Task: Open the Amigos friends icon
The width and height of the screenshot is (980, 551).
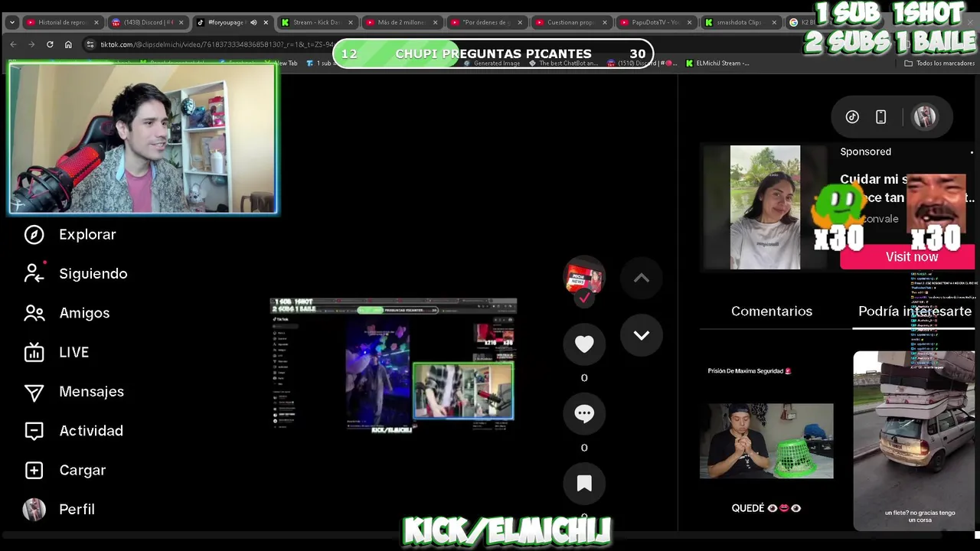Action: click(34, 313)
